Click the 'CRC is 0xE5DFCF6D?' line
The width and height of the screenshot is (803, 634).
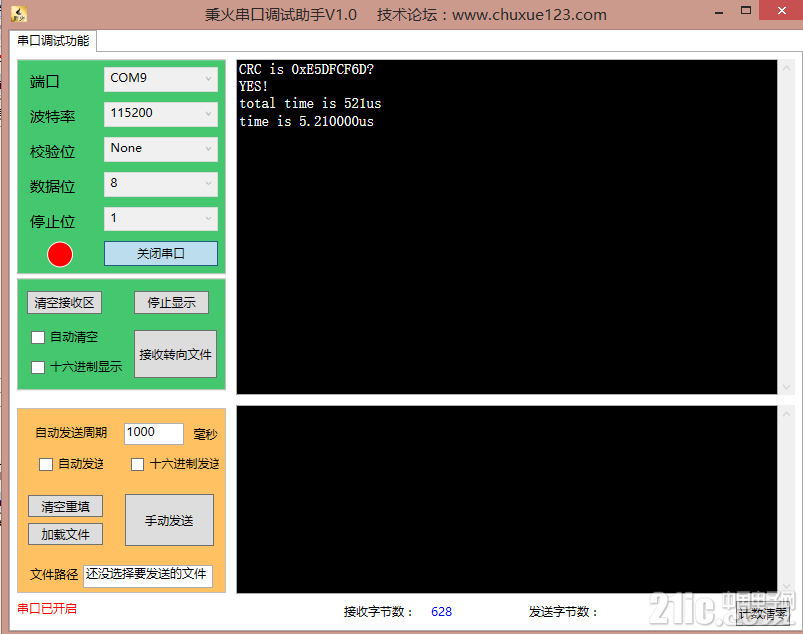point(306,69)
